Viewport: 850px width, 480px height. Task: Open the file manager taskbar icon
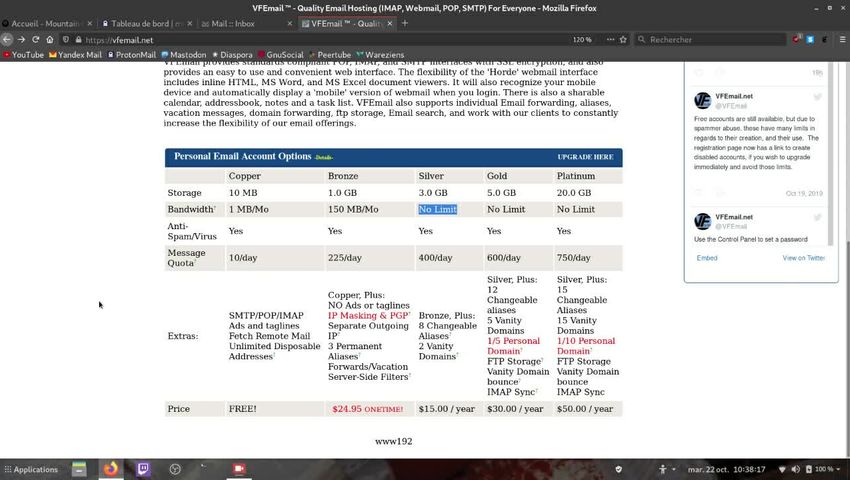point(79,469)
